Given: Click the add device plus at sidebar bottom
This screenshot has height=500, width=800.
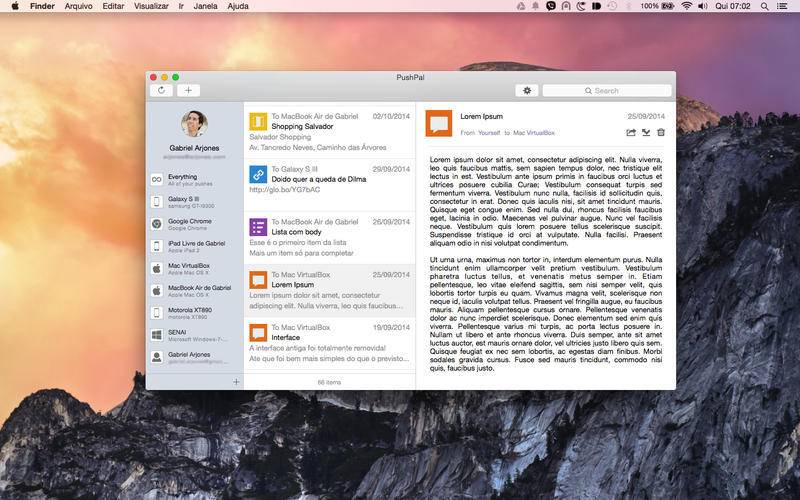Looking at the screenshot, I should 236,381.
